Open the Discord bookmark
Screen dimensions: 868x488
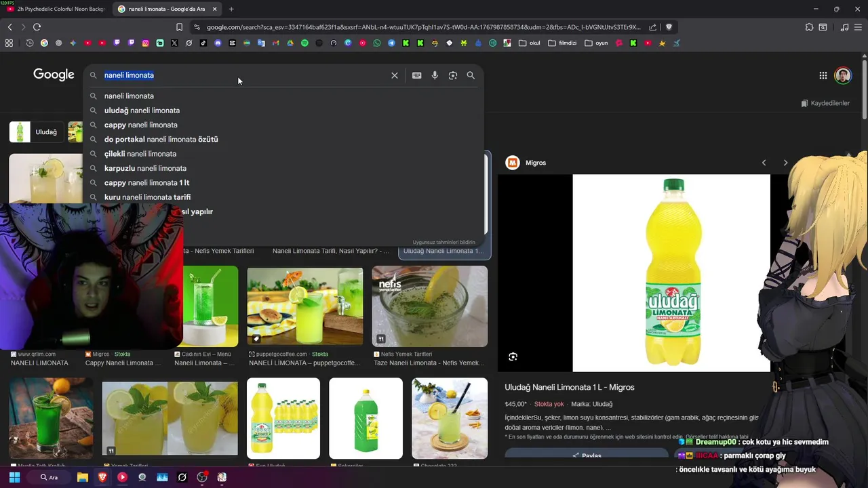click(218, 43)
